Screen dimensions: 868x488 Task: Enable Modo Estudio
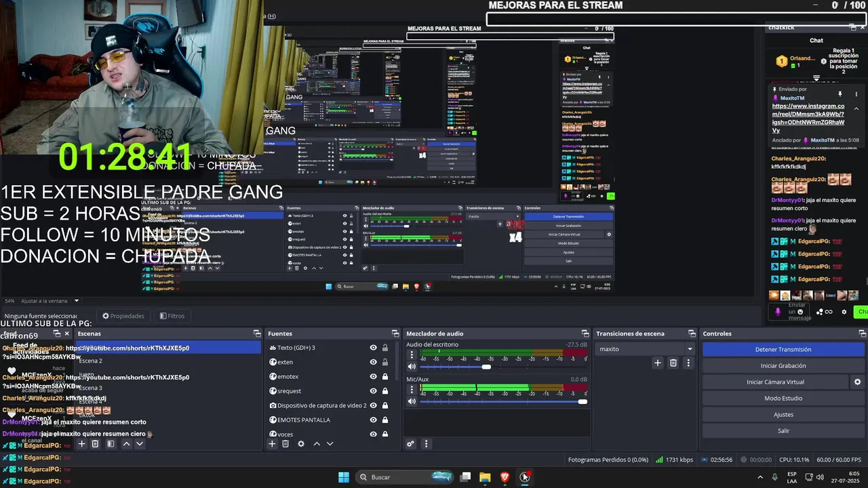(x=783, y=398)
